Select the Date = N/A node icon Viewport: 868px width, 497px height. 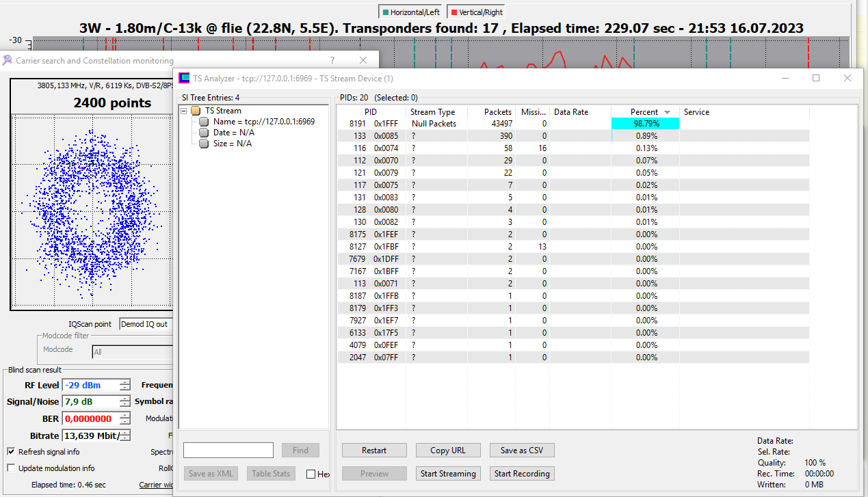click(204, 133)
